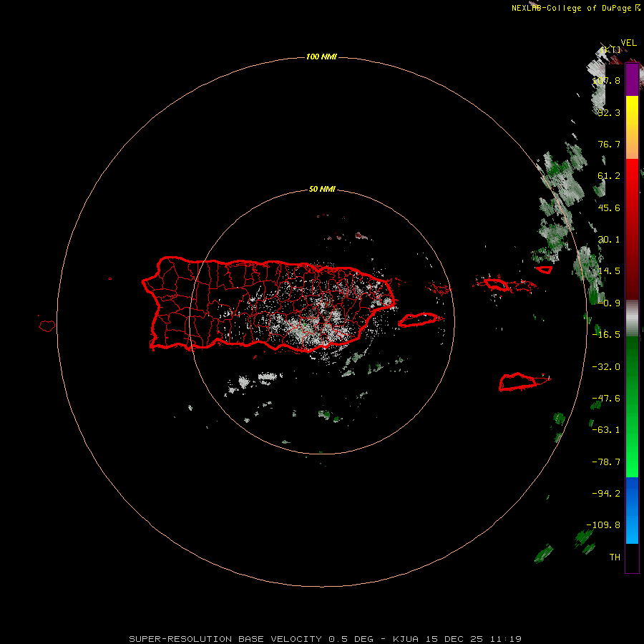This screenshot has height=644, width=644.
Task: Click the -32.0 velocity scale value
Action: point(606,367)
